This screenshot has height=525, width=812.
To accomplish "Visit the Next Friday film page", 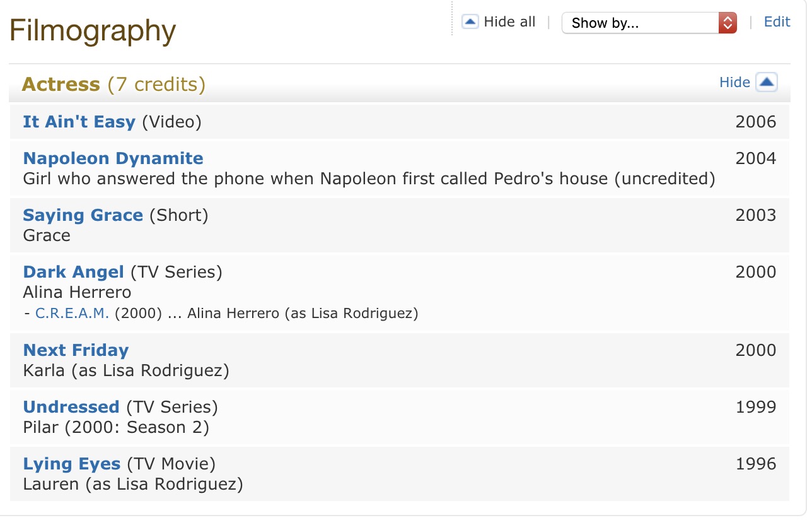I will coord(76,350).
